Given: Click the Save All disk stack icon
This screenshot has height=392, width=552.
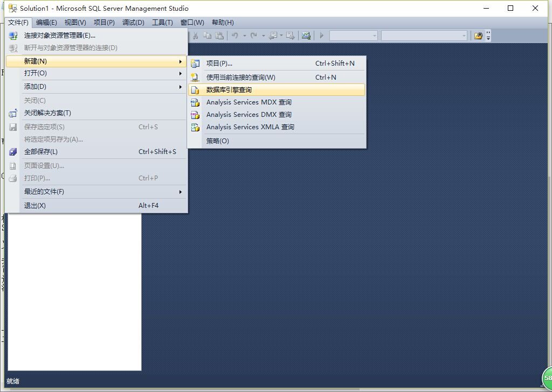Looking at the screenshot, I should pos(13,152).
